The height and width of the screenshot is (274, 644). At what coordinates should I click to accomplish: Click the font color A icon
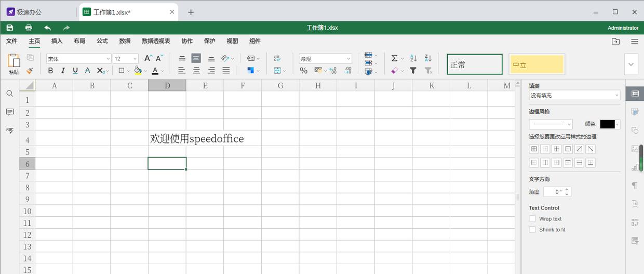pyautogui.click(x=155, y=70)
